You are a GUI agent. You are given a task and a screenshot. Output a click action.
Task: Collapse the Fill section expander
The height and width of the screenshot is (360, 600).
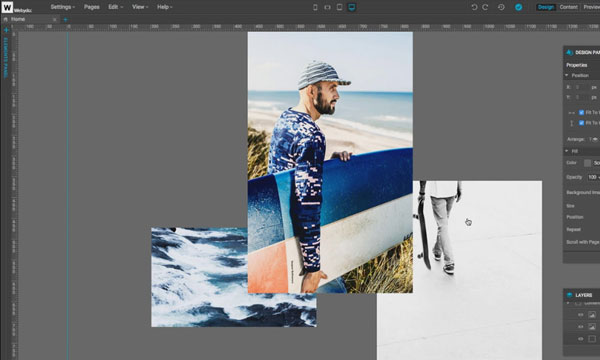point(567,151)
